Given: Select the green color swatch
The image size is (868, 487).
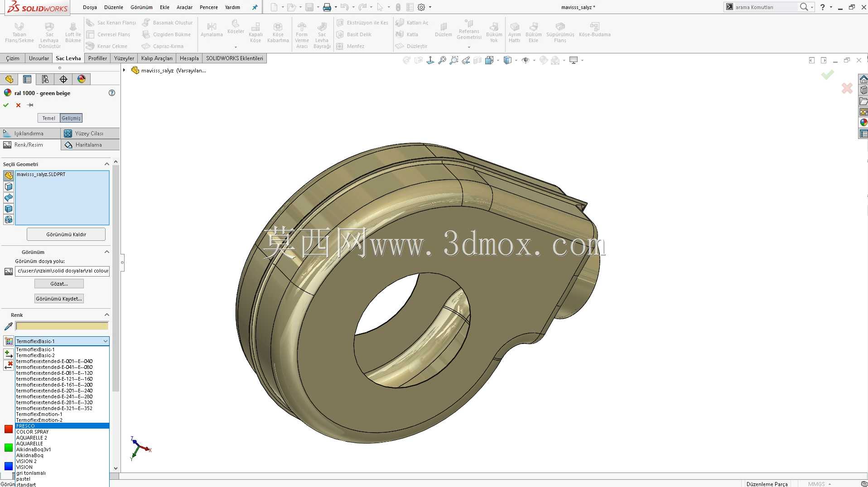Looking at the screenshot, I should (9, 448).
